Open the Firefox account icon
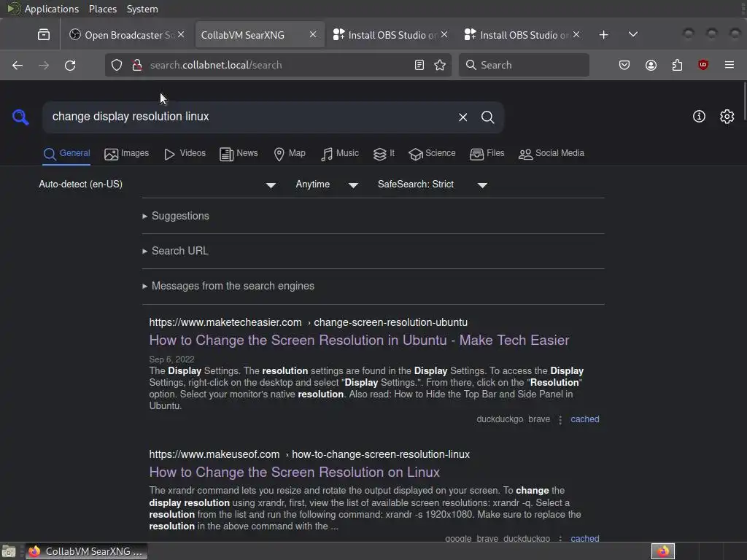The height and width of the screenshot is (560, 747). (x=651, y=65)
